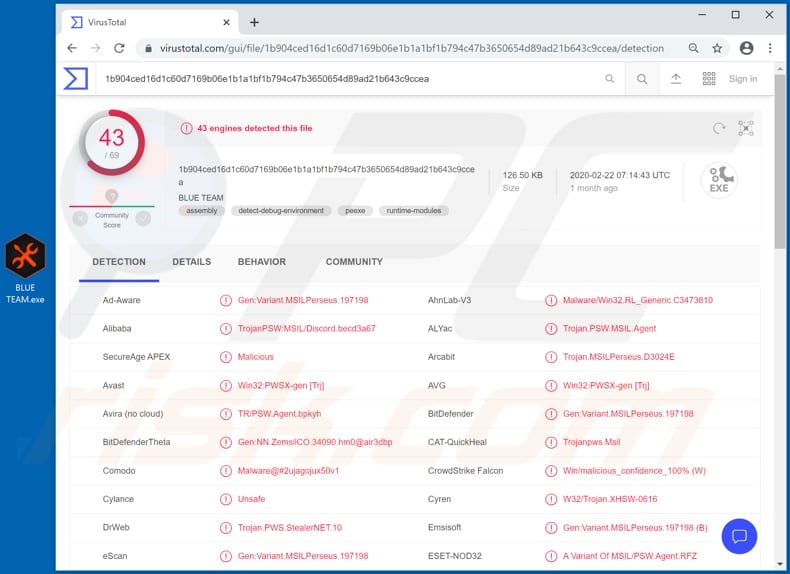Click alert icon beside 43 engines detected

tap(186, 129)
